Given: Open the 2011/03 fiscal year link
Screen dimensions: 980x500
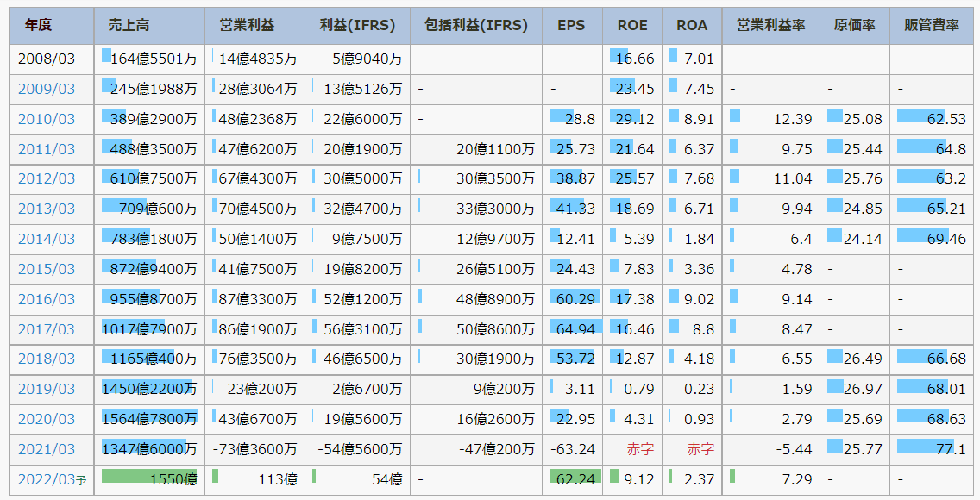Looking at the screenshot, I should pyautogui.click(x=47, y=150).
